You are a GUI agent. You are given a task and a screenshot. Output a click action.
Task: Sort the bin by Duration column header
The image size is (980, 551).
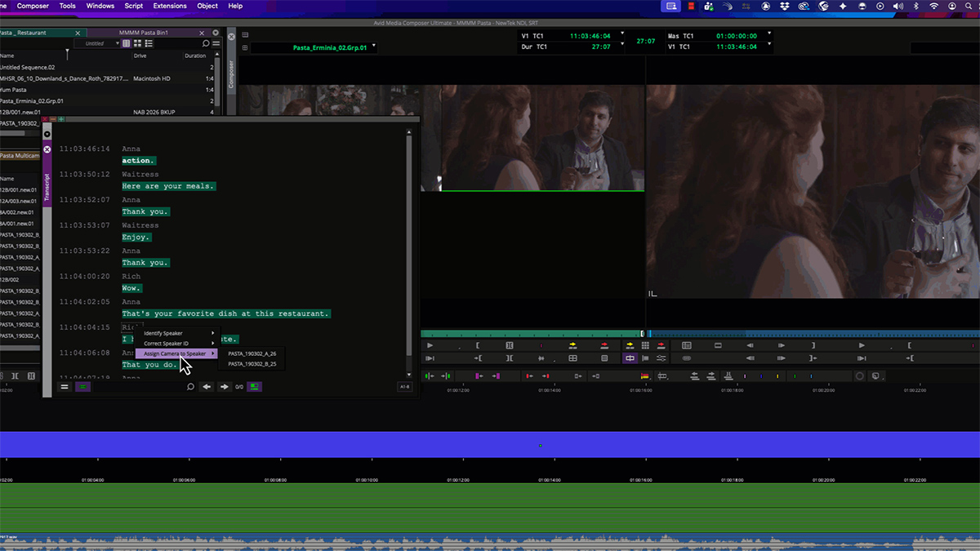point(195,56)
